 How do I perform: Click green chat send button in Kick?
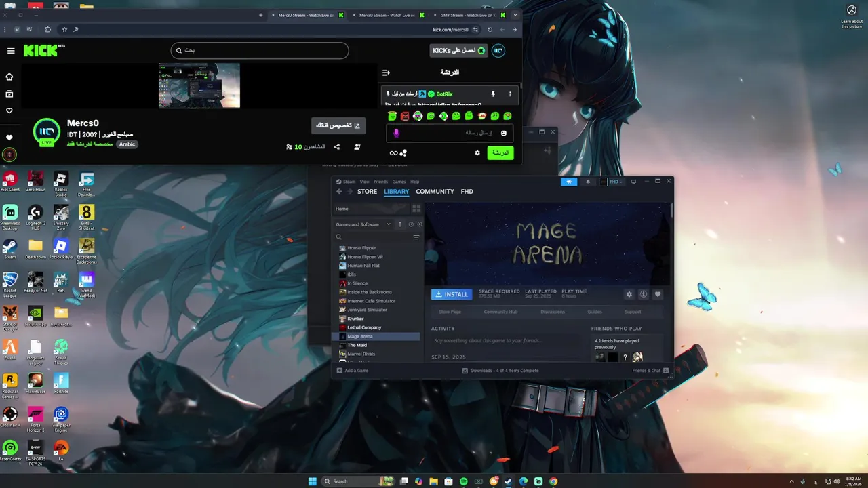pyautogui.click(x=500, y=153)
